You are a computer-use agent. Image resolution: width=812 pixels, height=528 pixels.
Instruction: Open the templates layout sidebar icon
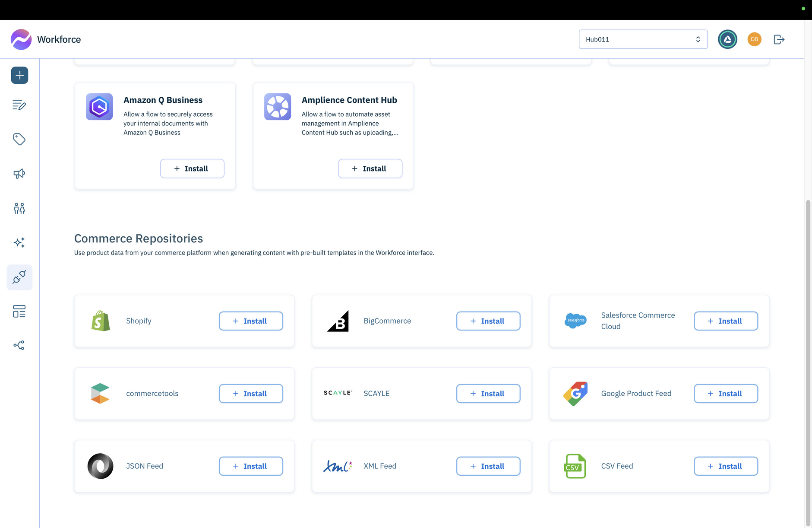point(19,311)
